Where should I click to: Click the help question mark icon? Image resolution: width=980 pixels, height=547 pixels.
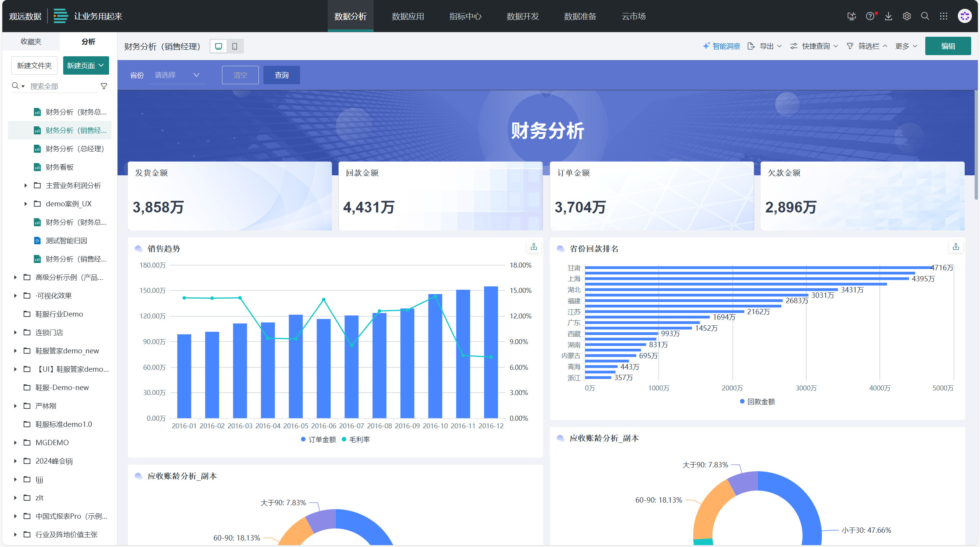(870, 16)
